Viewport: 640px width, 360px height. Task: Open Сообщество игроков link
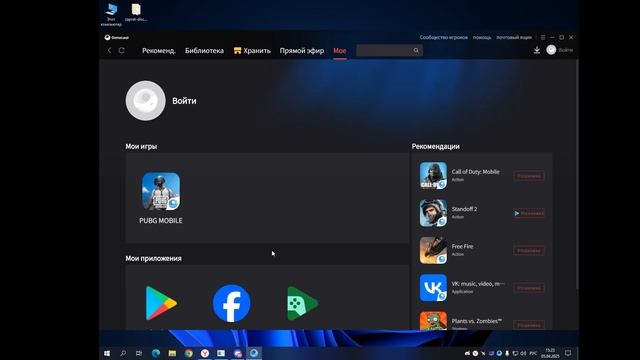(444, 37)
